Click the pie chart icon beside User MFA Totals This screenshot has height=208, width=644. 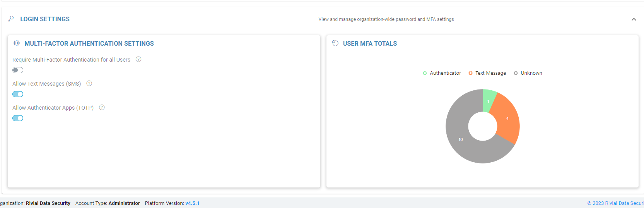335,43
